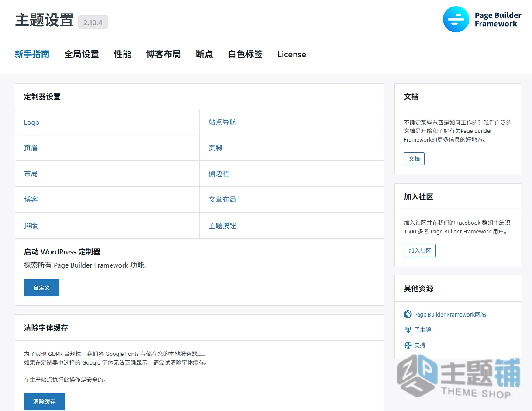Open the Logo customizer link

pos(31,122)
